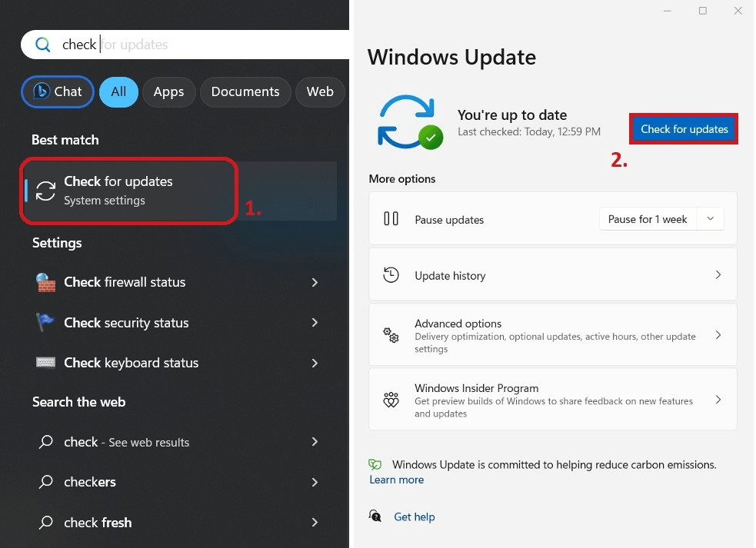
Task: Switch to the Chat search tab
Action: [58, 91]
